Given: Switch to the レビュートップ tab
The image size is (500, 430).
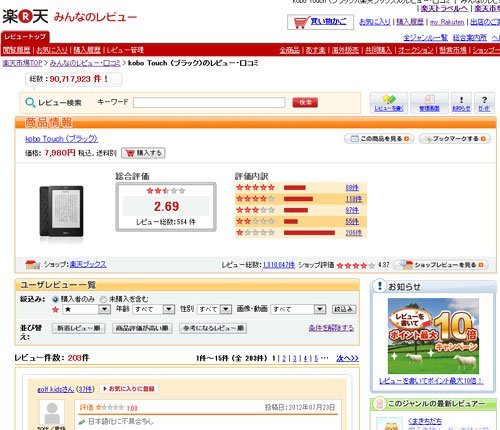Looking at the screenshot, I should 25,37.
